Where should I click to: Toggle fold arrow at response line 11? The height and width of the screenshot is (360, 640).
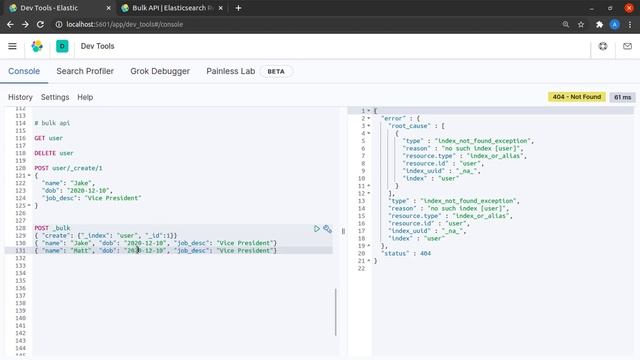369,186
